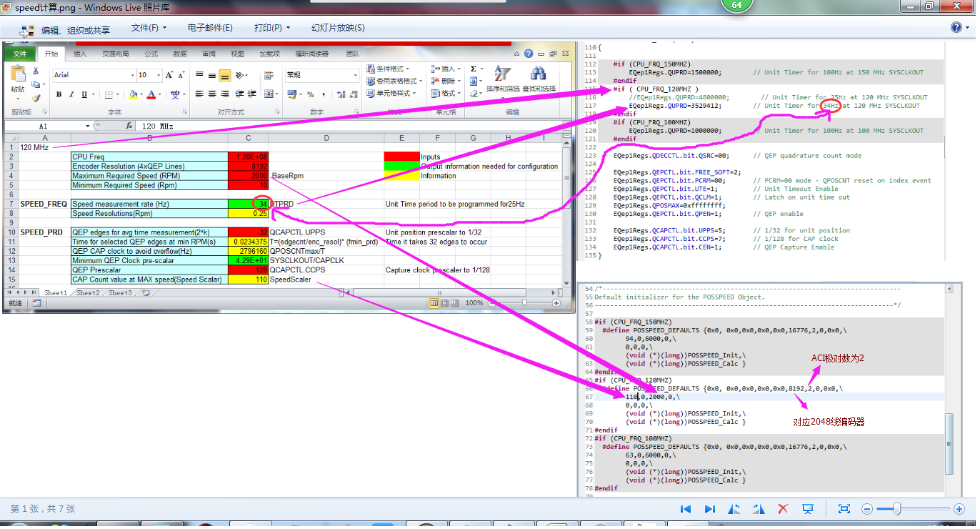The width and height of the screenshot is (980, 529).
Task: Open the 格式 cell format dropdown
Action: point(446,93)
